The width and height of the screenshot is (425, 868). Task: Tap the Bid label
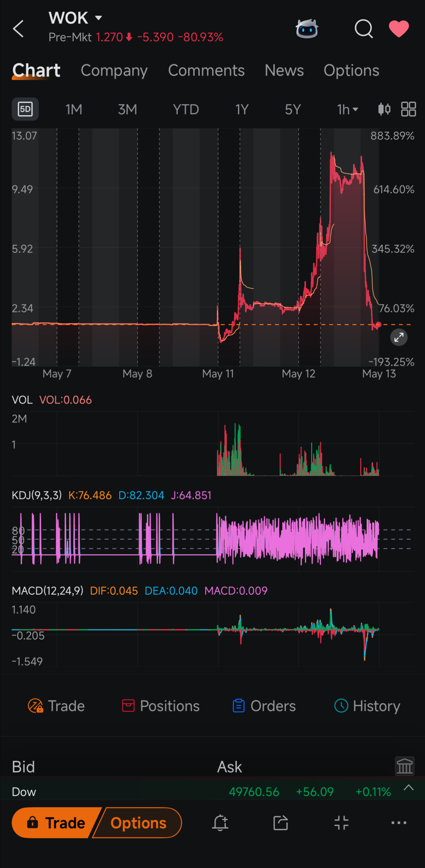23,767
